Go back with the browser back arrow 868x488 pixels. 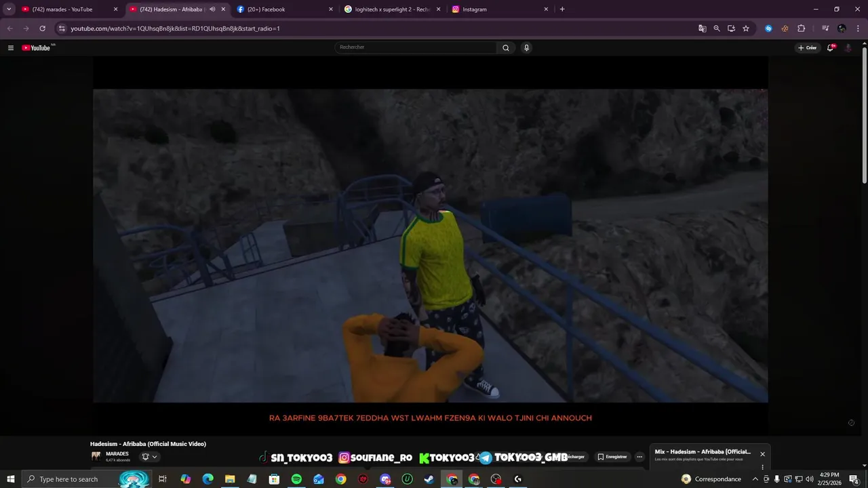click(x=9, y=28)
